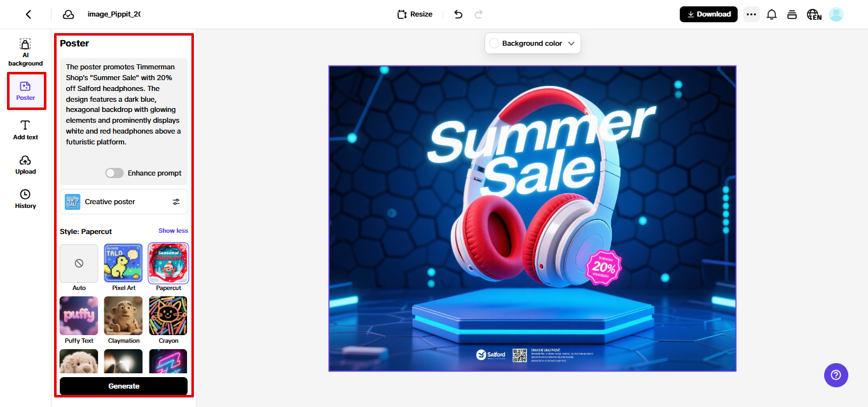Toggle the Enhance prompt switch
This screenshot has height=407, width=868.
click(x=114, y=173)
